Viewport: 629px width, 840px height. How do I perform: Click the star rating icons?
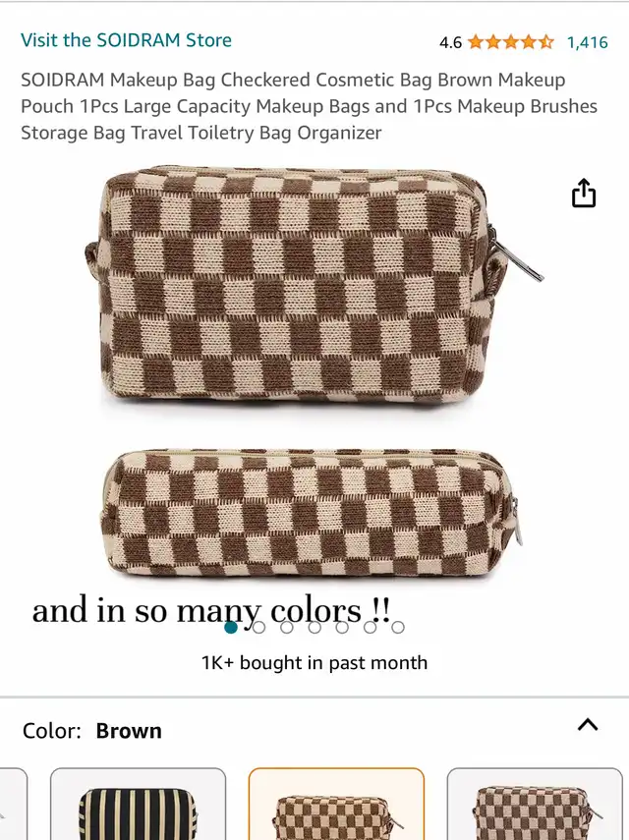[x=511, y=42]
